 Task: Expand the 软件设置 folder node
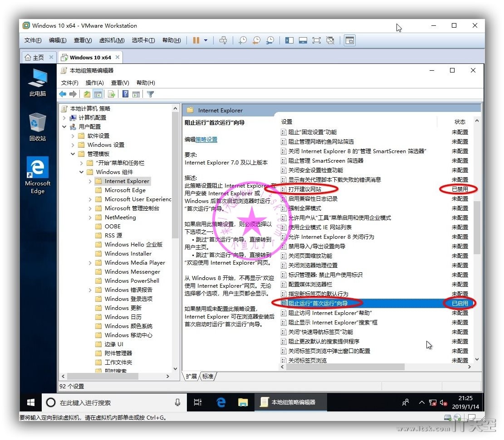click(73, 136)
